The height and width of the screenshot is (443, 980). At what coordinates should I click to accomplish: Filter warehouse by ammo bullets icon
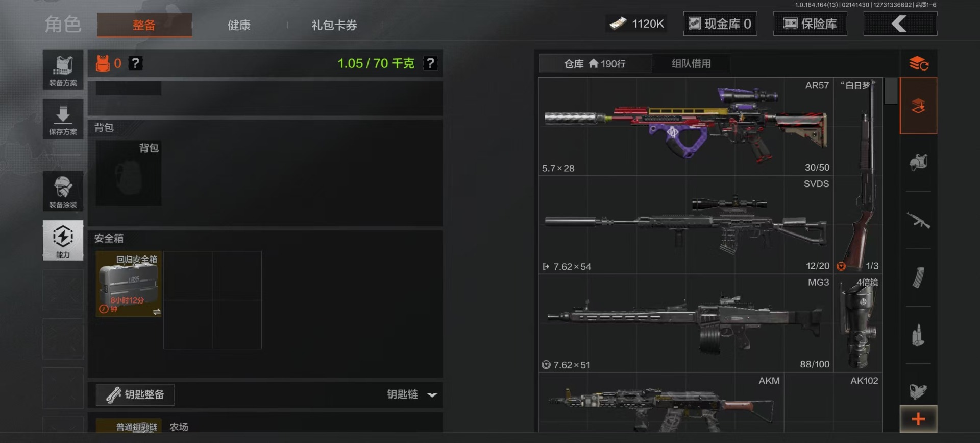click(x=918, y=335)
